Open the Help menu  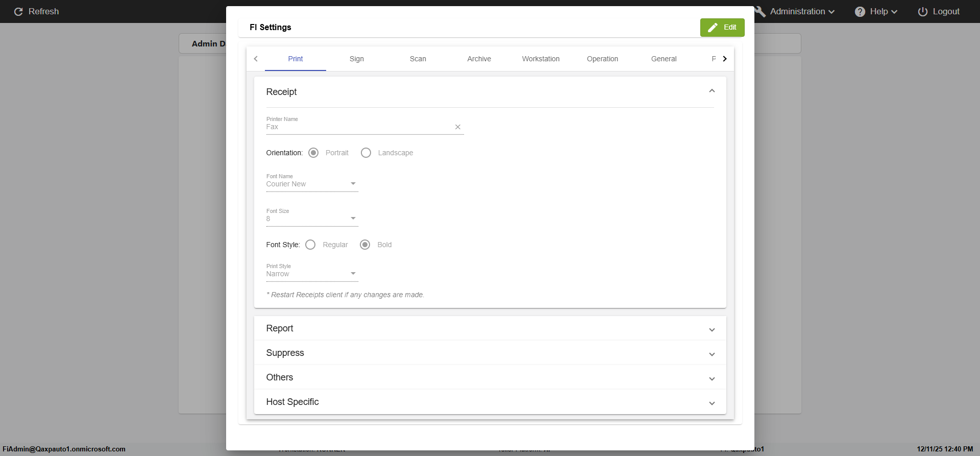[x=876, y=11]
